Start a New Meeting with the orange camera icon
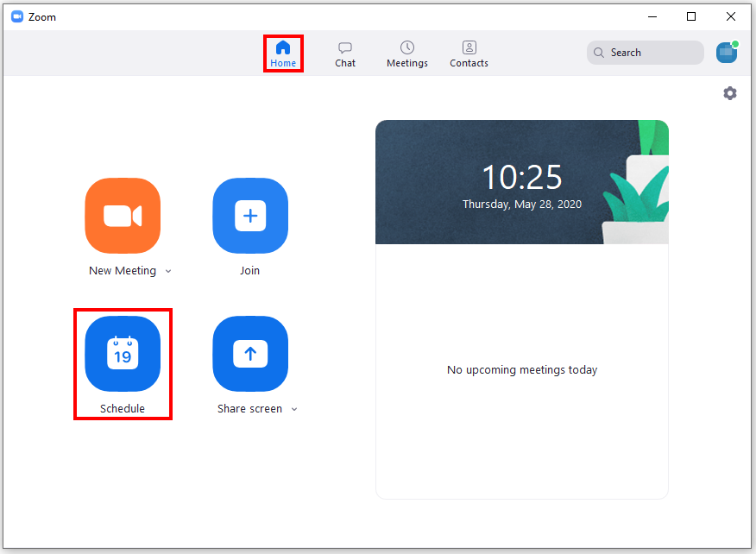 pyautogui.click(x=123, y=216)
